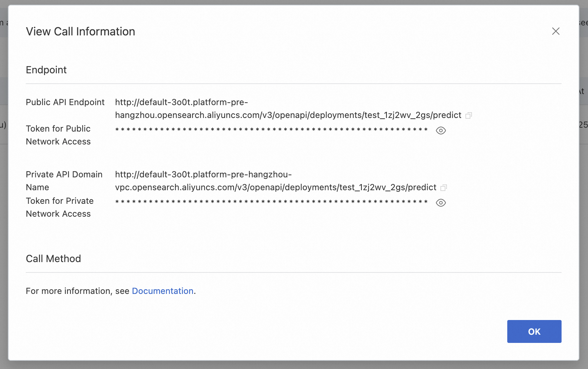588x369 pixels.
Task: Show the Token for Private Network Access
Action: [441, 203]
